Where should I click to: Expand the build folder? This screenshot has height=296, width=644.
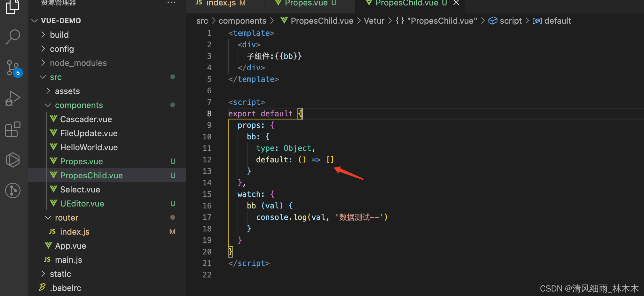pos(43,35)
